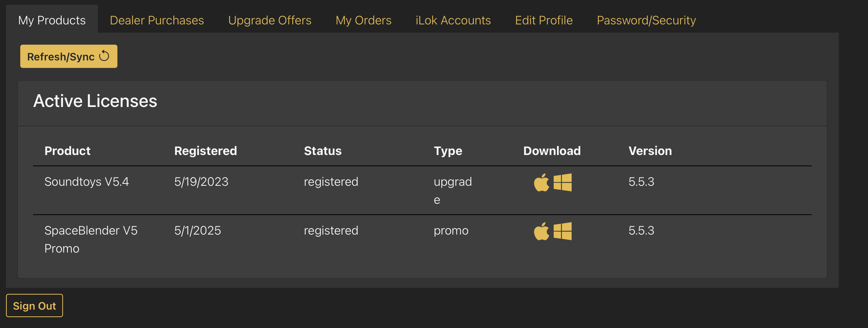
Task: Click the 5/19/2023 registration date
Action: (201, 182)
